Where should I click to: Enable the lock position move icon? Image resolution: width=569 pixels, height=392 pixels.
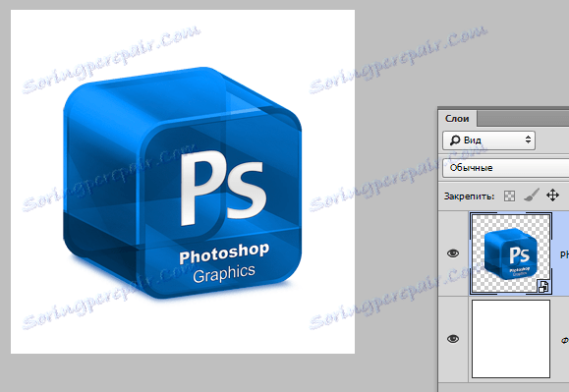(x=552, y=196)
